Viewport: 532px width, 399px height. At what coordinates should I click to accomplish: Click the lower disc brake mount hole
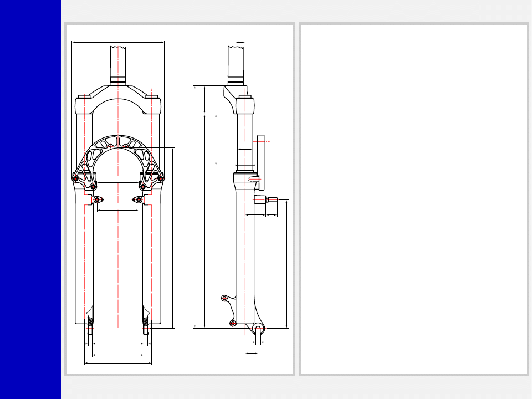point(233,323)
